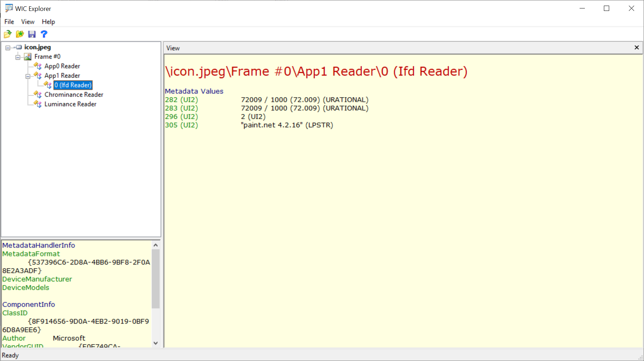Click the App0 Reader metadata diamond icon
The image size is (644, 361).
tap(37, 66)
